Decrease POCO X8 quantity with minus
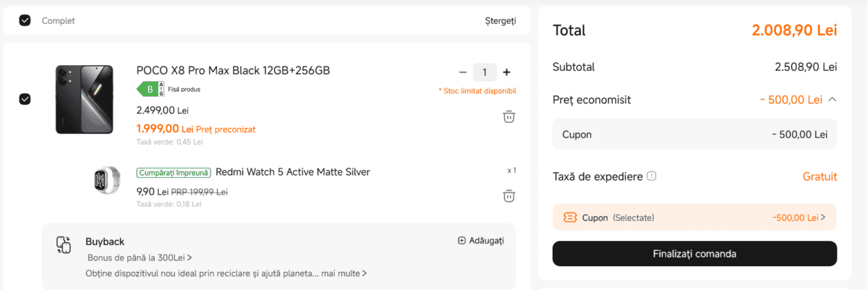 tap(463, 72)
